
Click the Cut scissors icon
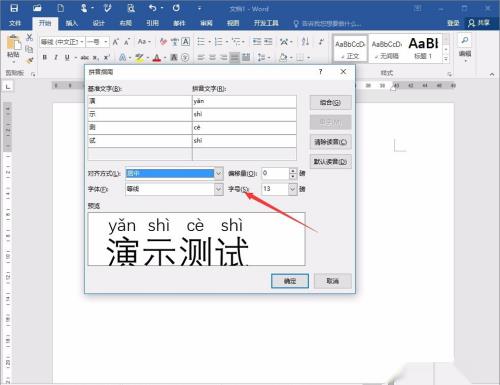point(29,37)
